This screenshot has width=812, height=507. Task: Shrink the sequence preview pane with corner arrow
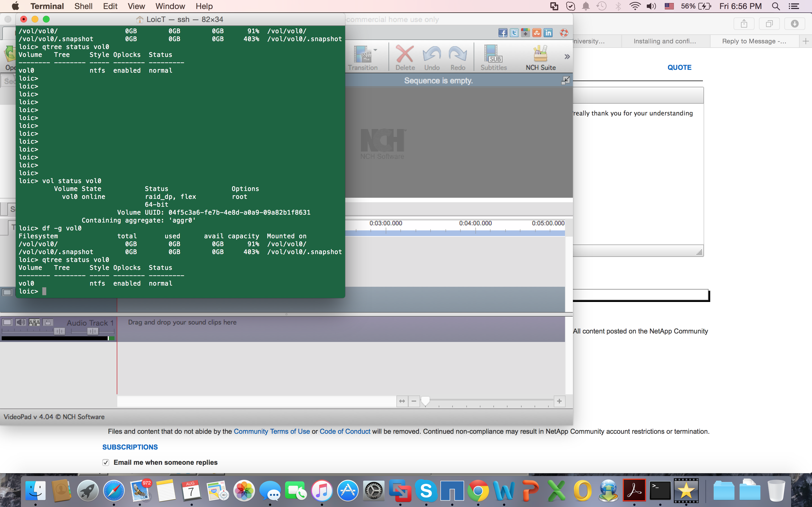(565, 80)
